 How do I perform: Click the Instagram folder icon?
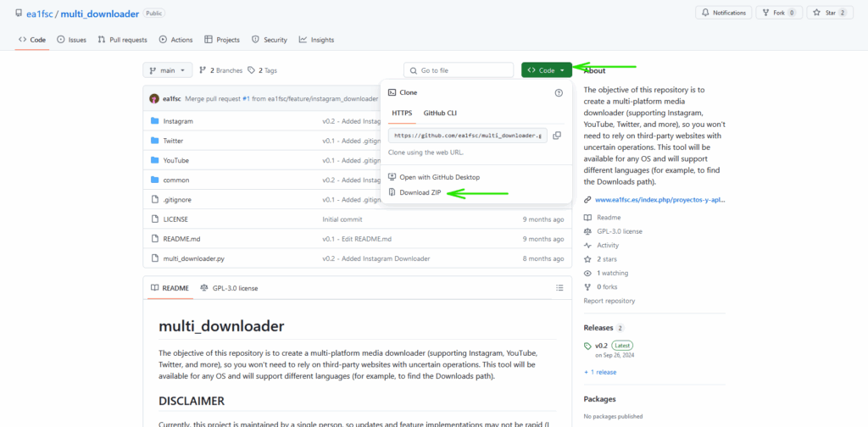click(155, 121)
